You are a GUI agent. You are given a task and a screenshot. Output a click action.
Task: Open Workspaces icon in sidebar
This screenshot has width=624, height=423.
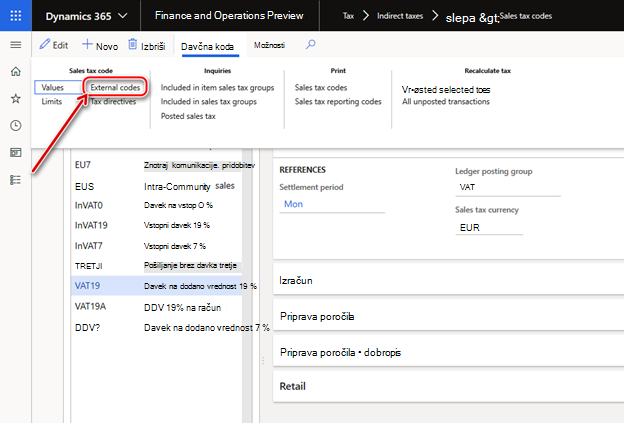[x=16, y=153]
